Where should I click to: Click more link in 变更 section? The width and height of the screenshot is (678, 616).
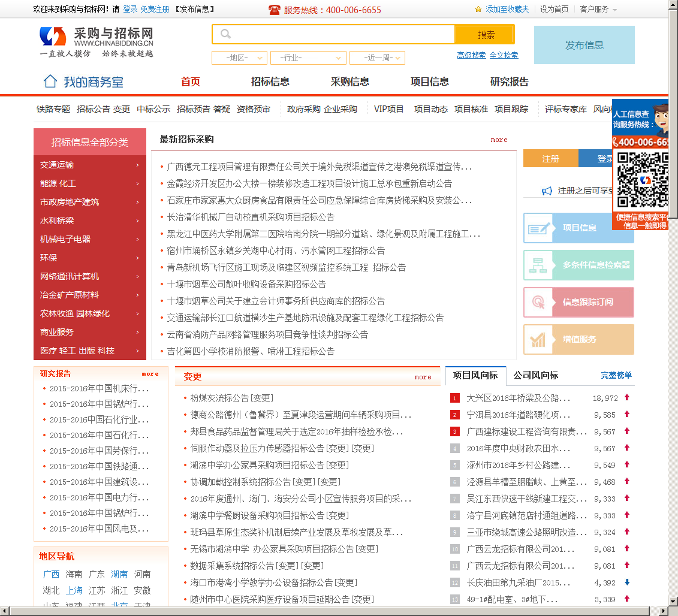423,378
